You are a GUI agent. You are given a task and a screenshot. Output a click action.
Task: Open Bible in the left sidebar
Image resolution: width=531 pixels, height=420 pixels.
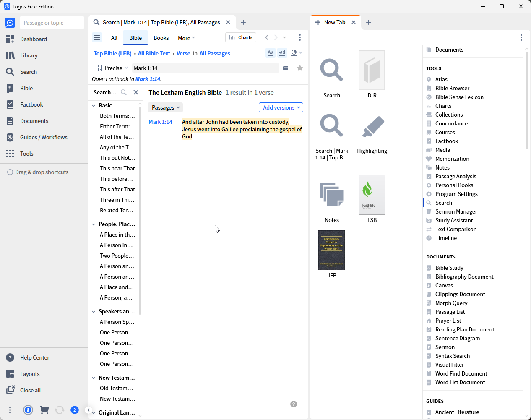pyautogui.click(x=26, y=88)
